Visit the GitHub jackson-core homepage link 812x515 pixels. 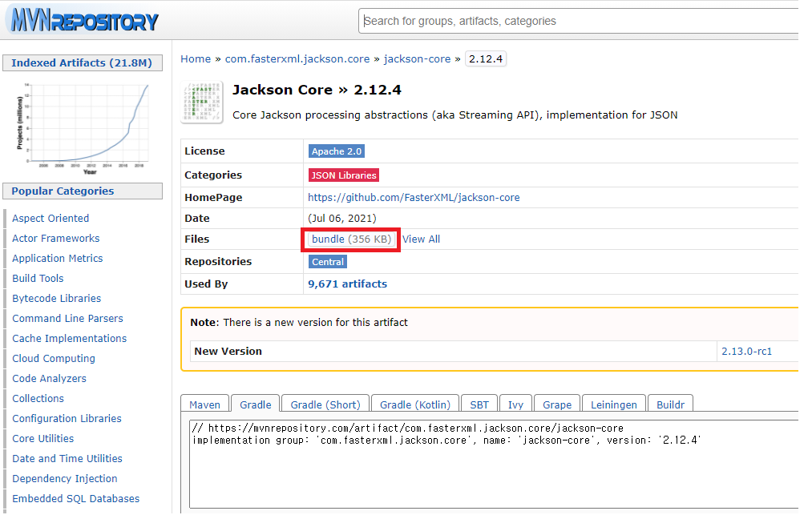tap(414, 197)
